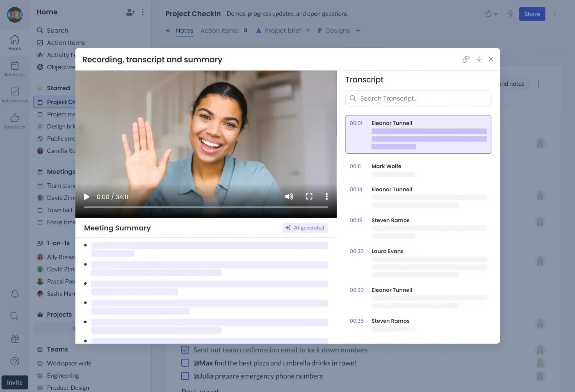
Task: Switch to the Notes tab
Action: point(184,31)
